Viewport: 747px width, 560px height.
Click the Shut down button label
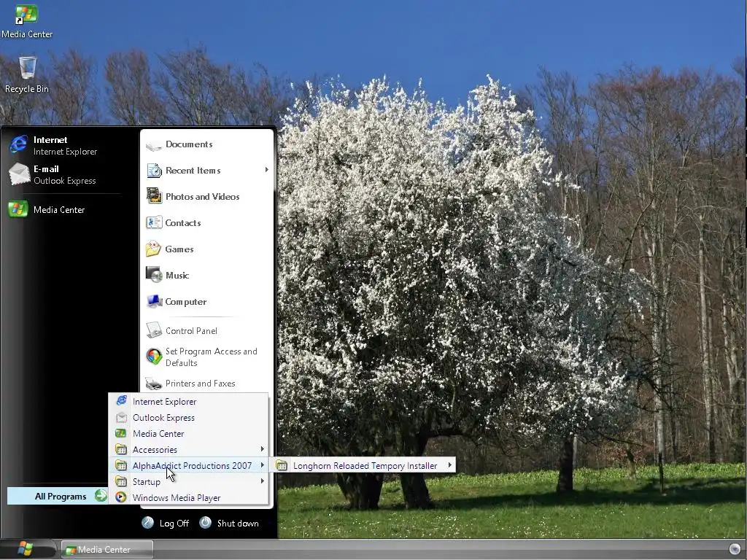[x=238, y=523]
